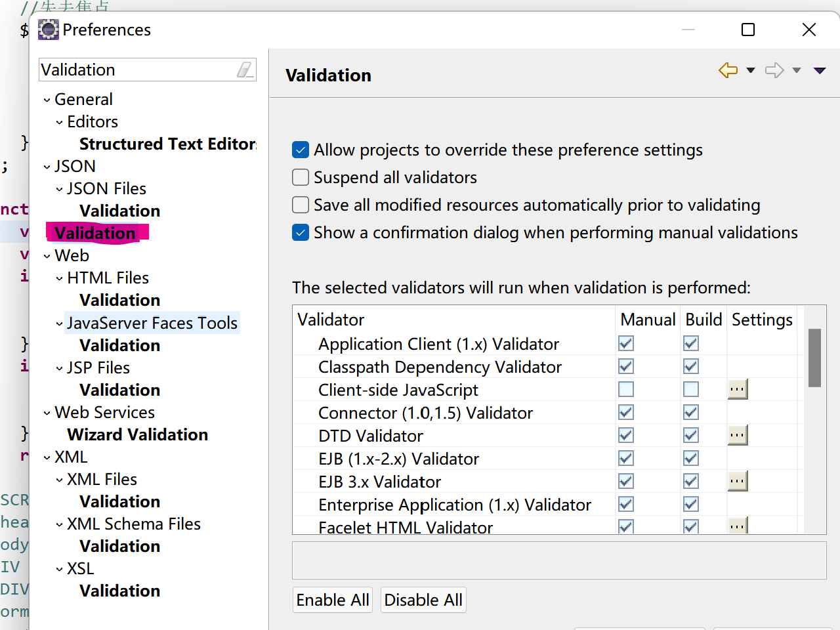Open EJB 3.x Validator settings button
The height and width of the screenshot is (630, 840).
point(737,481)
